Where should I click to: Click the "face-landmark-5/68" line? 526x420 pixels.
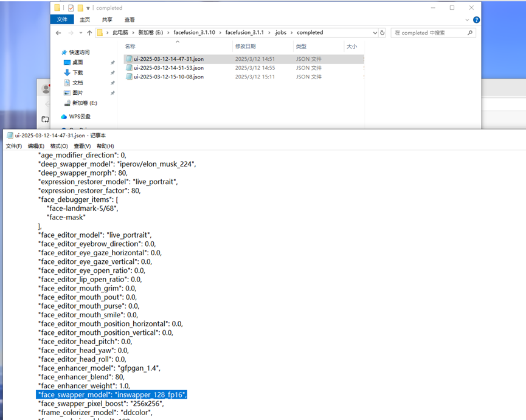[83, 208]
